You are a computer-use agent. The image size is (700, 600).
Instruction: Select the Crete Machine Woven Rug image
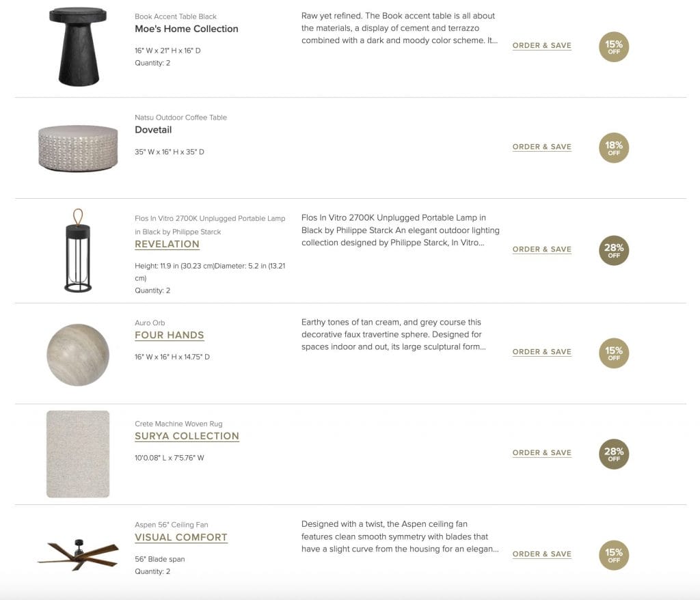coord(77,452)
